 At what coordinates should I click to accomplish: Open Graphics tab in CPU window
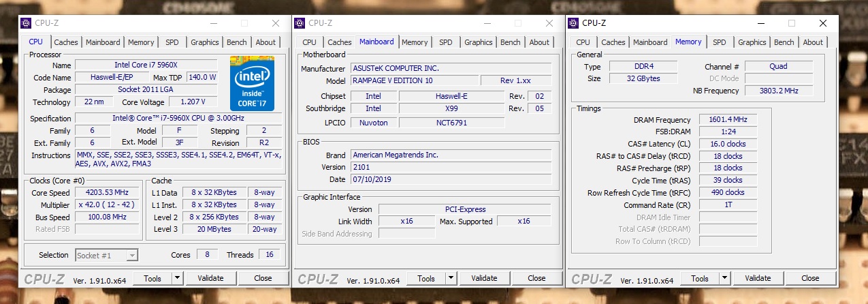tap(204, 42)
